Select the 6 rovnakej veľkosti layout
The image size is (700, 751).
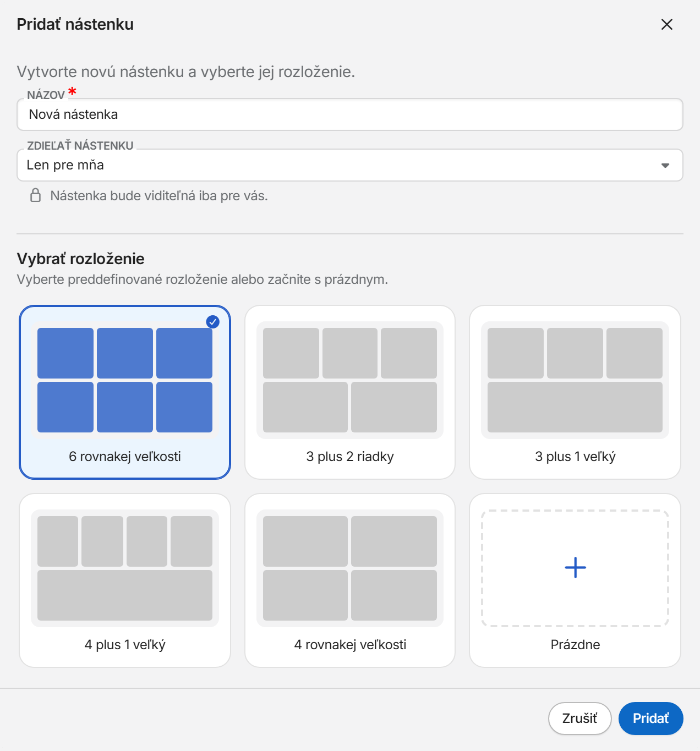point(125,392)
